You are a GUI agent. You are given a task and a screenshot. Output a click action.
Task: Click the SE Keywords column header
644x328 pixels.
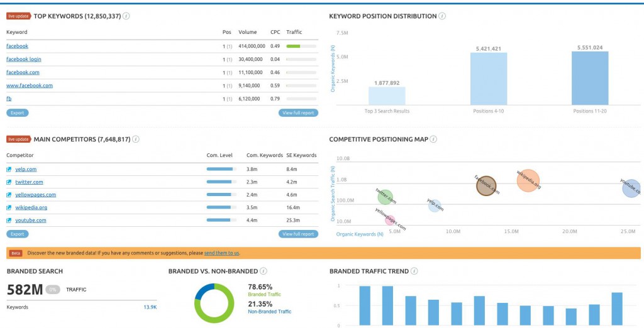click(301, 155)
